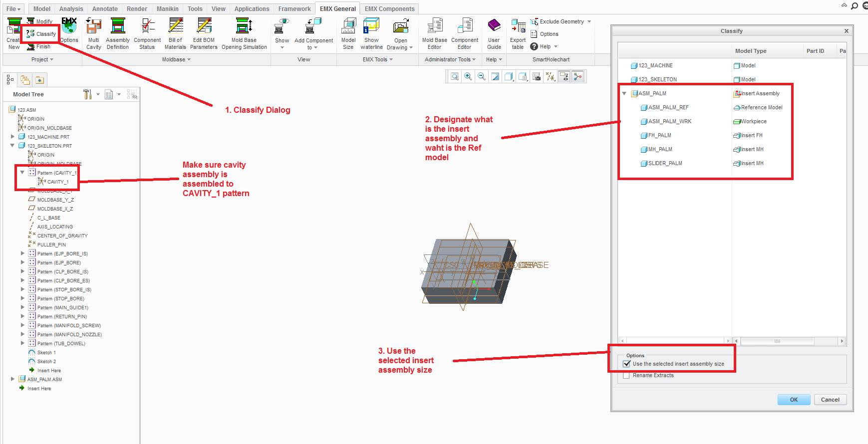Switch to the Annotate tab
Screen dimensions: 868x444
[105, 9]
